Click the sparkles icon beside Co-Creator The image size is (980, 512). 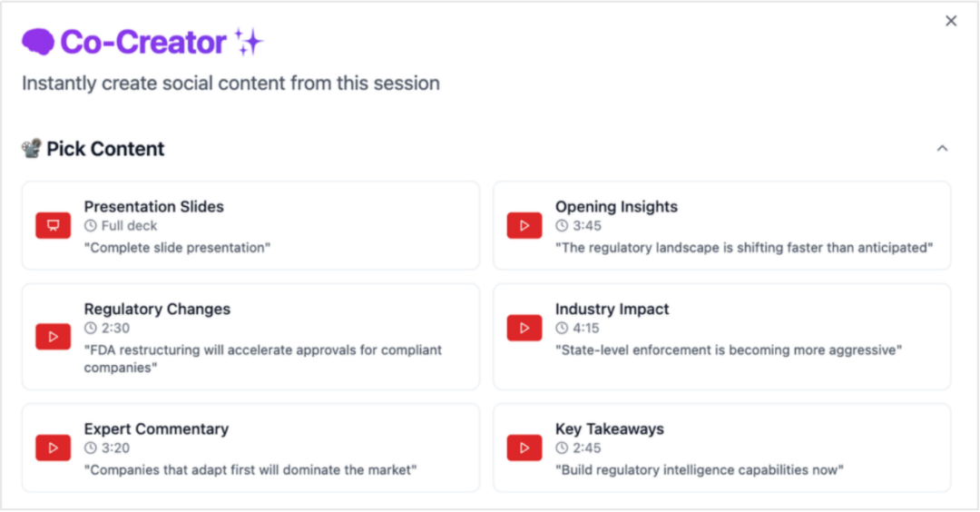[x=249, y=42]
